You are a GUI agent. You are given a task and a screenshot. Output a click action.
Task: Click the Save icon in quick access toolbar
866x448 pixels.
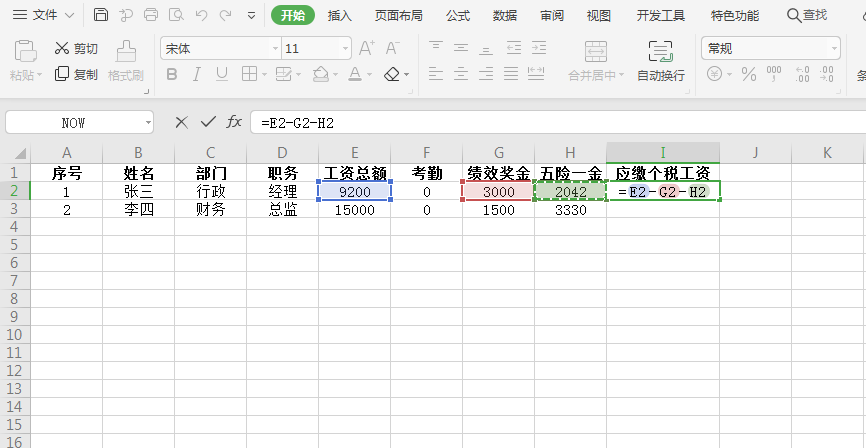101,15
